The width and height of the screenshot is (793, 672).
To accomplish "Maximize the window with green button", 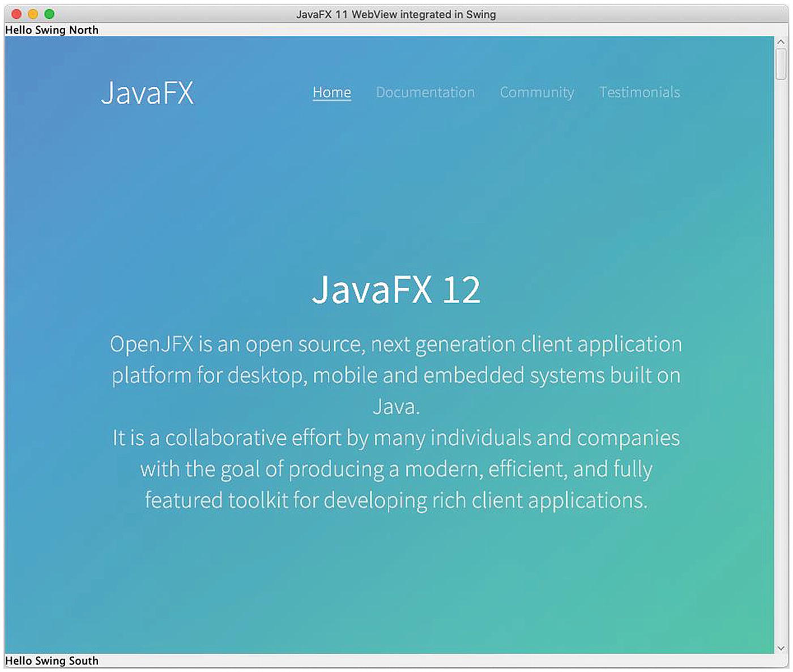I will (49, 14).
